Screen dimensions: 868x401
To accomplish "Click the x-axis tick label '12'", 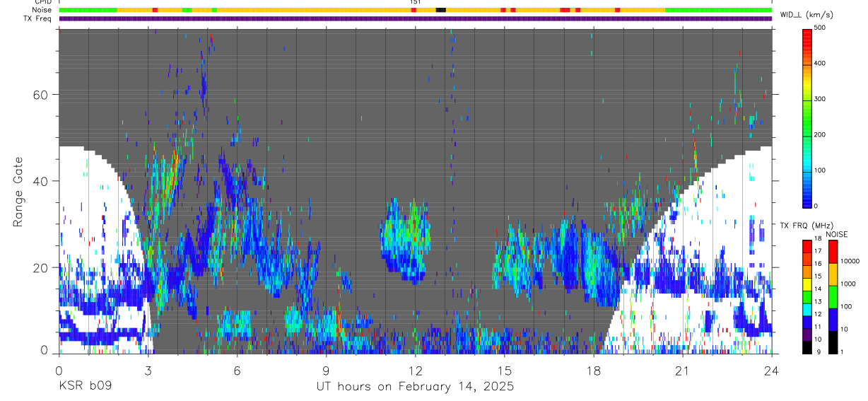I will (415, 371).
